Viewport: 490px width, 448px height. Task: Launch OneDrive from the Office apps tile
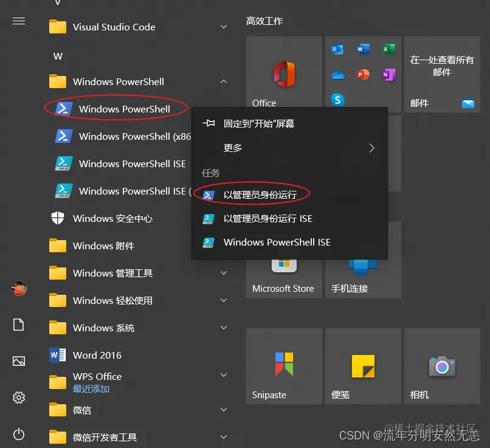(337, 75)
